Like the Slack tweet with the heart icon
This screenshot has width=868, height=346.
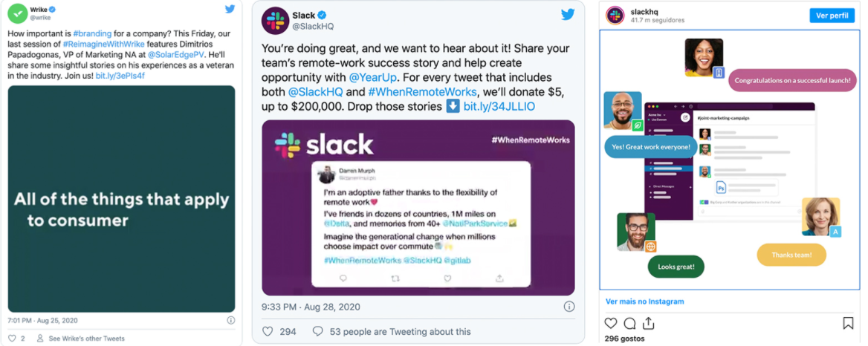pos(268,331)
